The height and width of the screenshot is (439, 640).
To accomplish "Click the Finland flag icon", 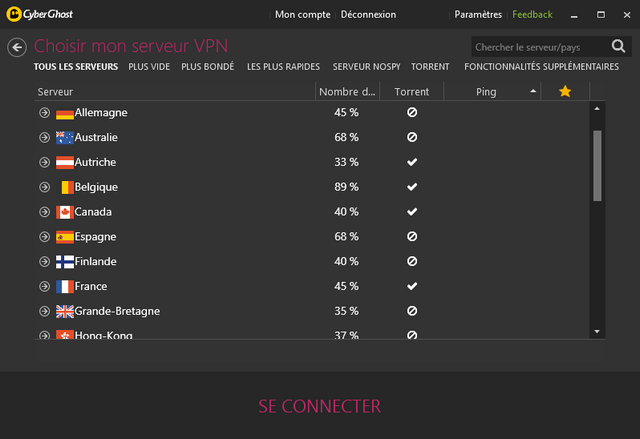I will click(64, 262).
